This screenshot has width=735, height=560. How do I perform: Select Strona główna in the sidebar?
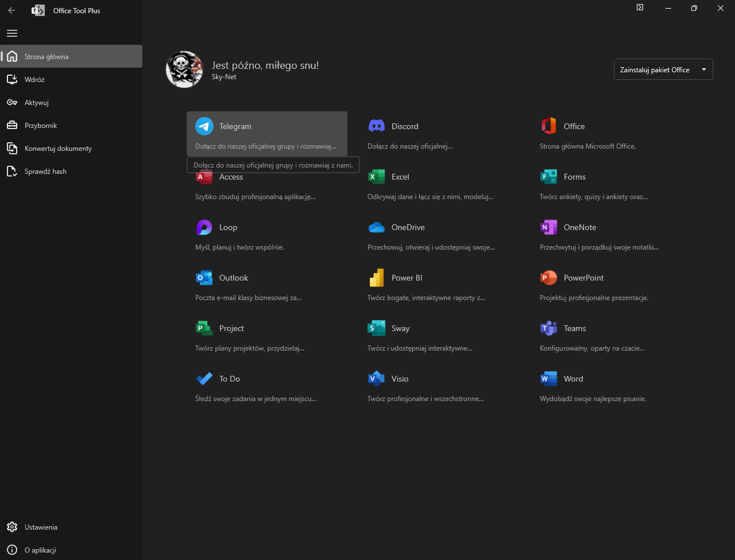pos(71,56)
